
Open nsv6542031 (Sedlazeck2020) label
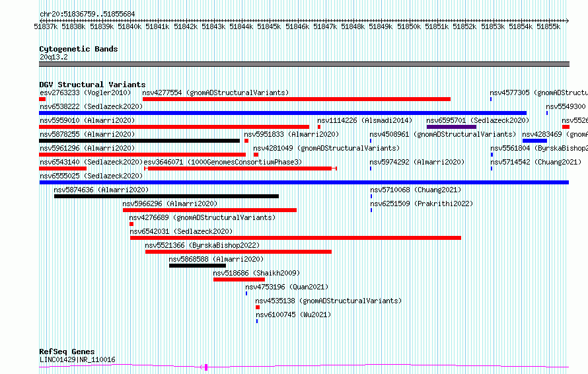click(181, 231)
